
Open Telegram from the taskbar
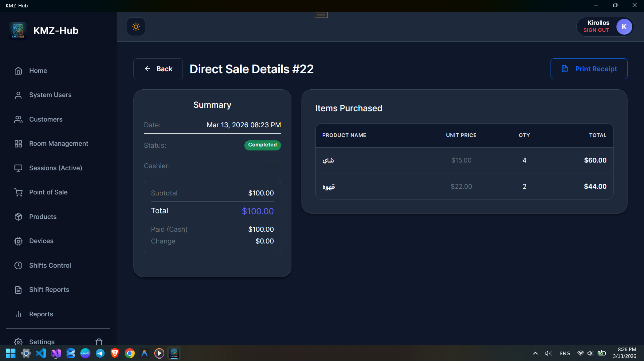click(100, 353)
